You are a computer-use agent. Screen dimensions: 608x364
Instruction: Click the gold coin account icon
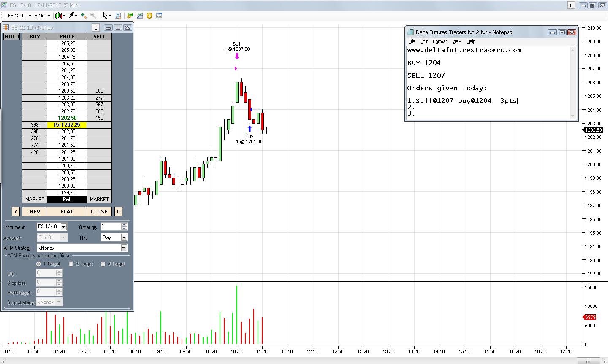(x=149, y=16)
